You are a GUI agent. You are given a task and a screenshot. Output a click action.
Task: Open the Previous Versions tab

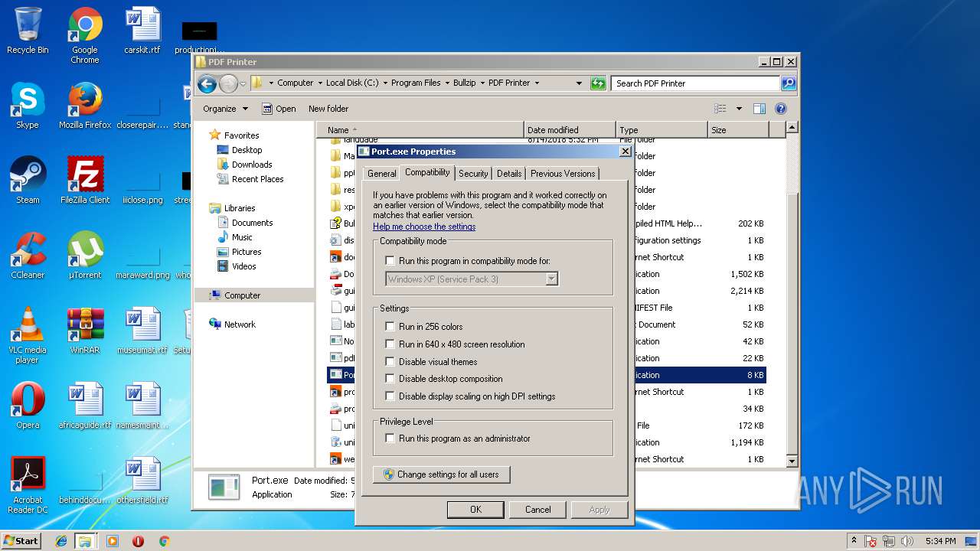(x=563, y=174)
